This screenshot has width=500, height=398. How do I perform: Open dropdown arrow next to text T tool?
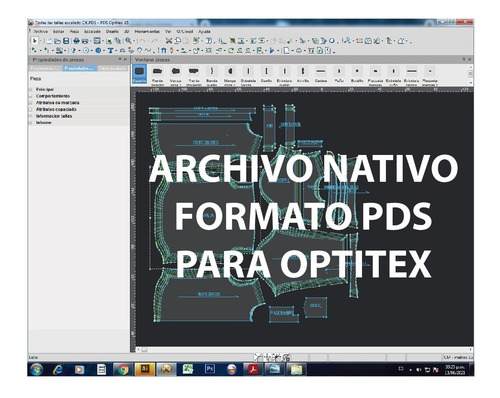tap(116, 51)
